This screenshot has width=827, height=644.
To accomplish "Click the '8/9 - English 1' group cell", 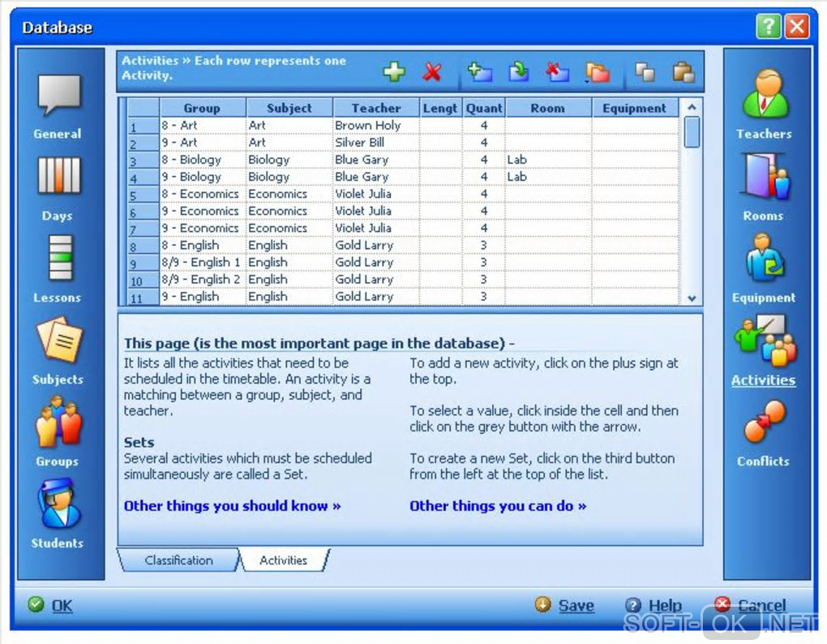I will coord(203,262).
